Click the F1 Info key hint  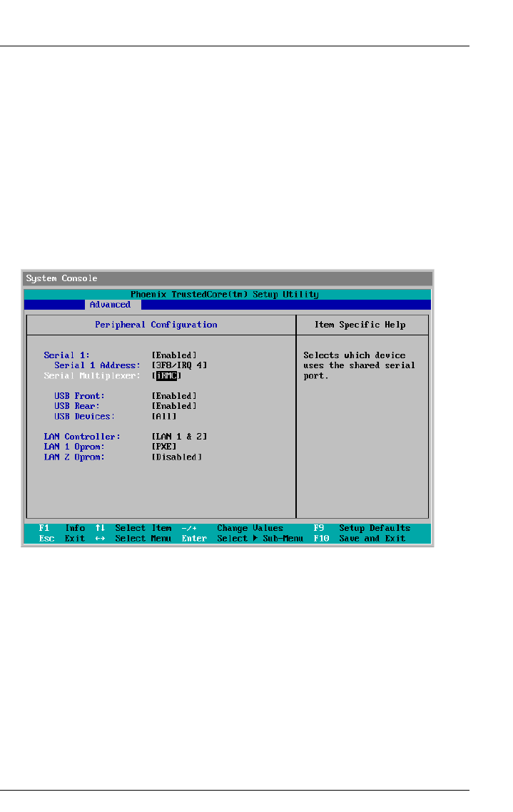pos(62,528)
